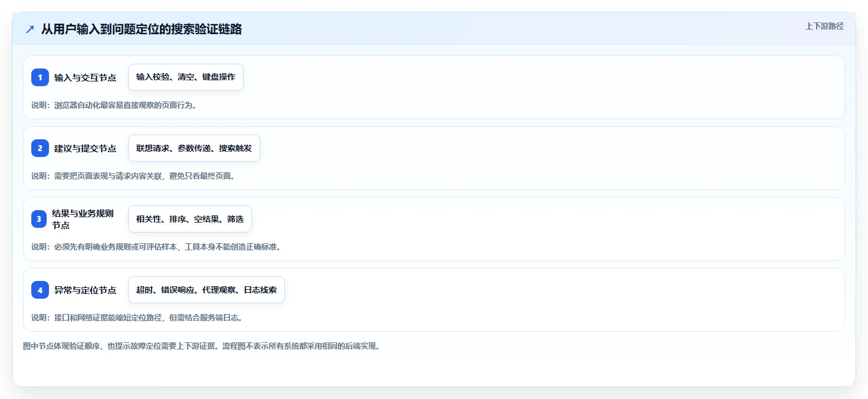The image size is (868, 399).
Task: Click the 建议与提交节点 heading
Action: pyautogui.click(x=85, y=148)
